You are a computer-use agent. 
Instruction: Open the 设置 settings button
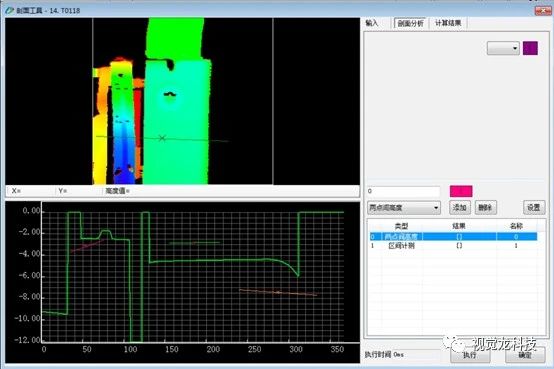(x=534, y=207)
